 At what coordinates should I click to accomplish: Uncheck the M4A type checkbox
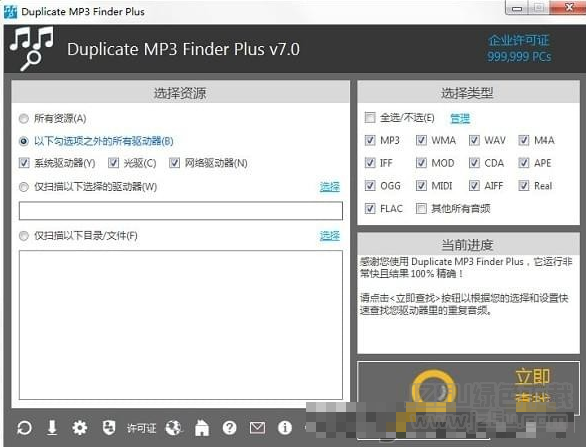(524, 140)
